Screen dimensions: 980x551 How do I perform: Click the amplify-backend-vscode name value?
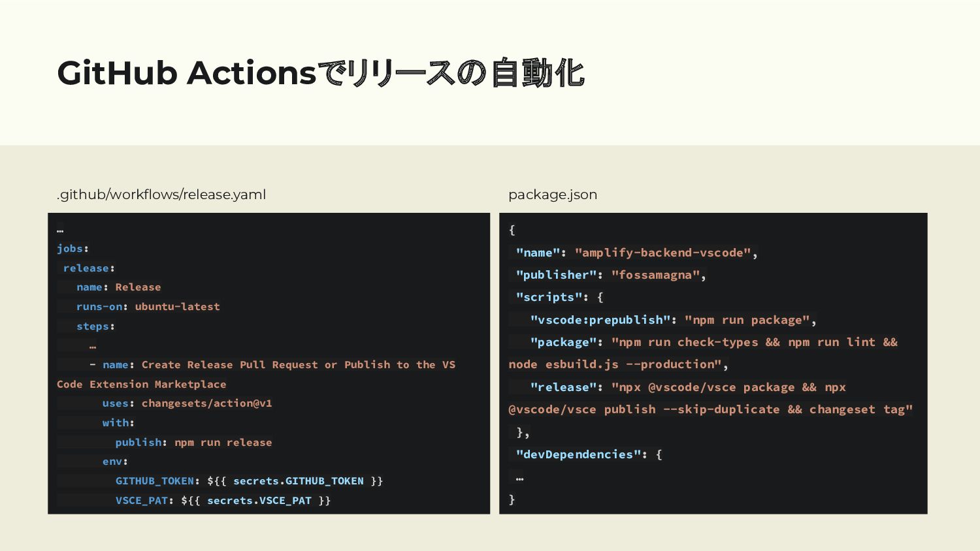662,253
